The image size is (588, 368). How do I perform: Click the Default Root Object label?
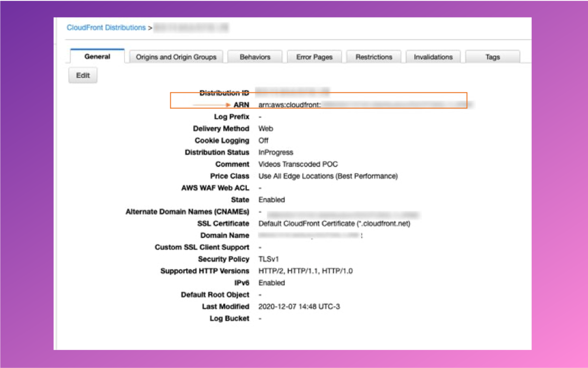[215, 295]
